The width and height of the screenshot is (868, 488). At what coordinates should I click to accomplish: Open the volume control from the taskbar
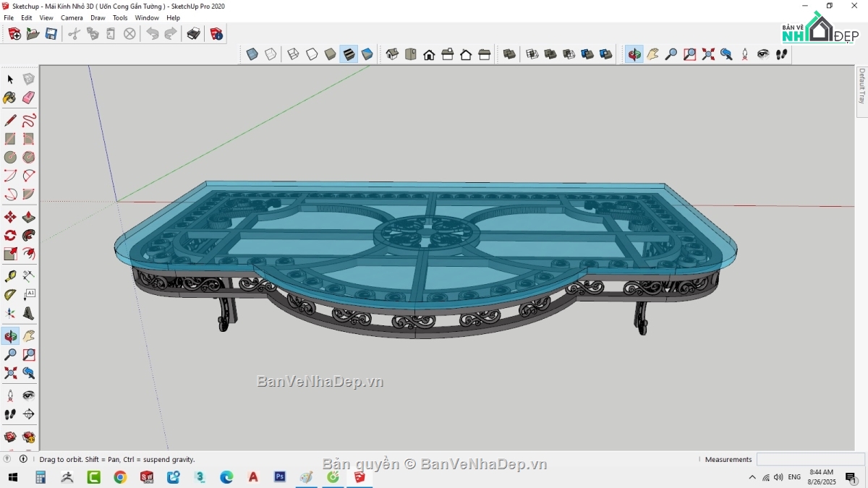click(778, 477)
